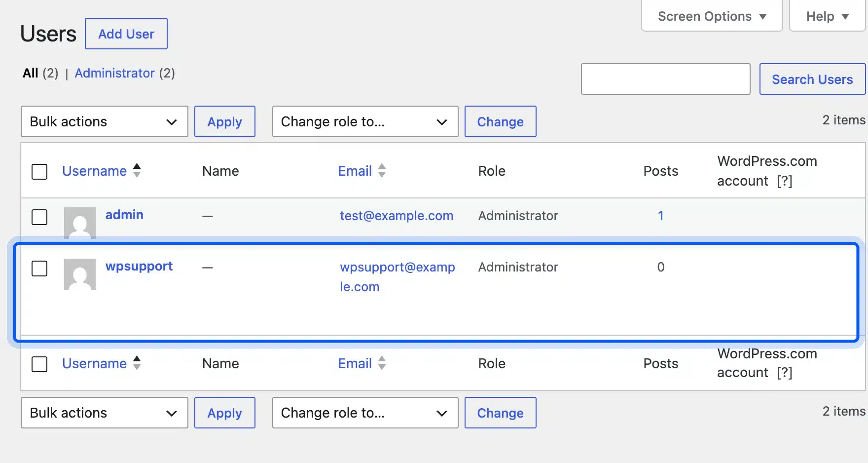Click Administrator role text in admin row
The image size is (868, 463).
click(x=518, y=216)
